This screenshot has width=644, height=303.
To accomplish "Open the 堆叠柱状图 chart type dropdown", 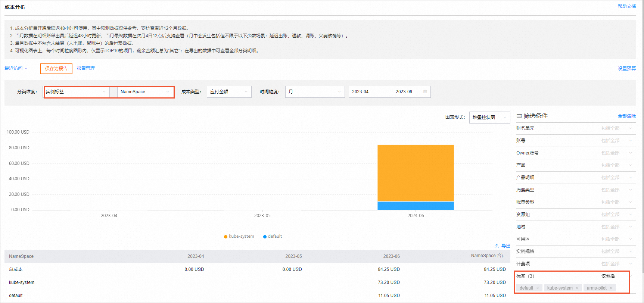I will (489, 117).
